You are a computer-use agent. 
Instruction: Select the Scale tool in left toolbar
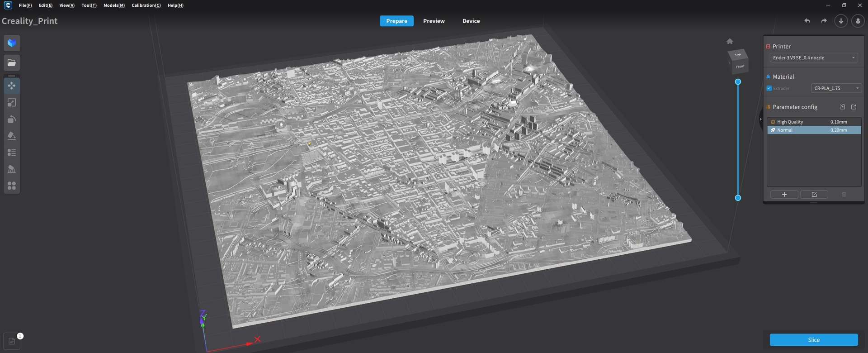[12, 103]
